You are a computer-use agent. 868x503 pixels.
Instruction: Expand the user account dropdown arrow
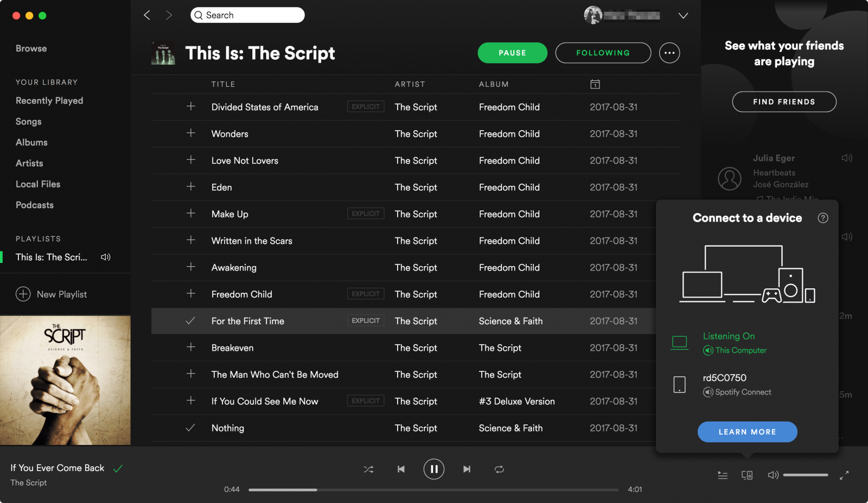pos(683,16)
